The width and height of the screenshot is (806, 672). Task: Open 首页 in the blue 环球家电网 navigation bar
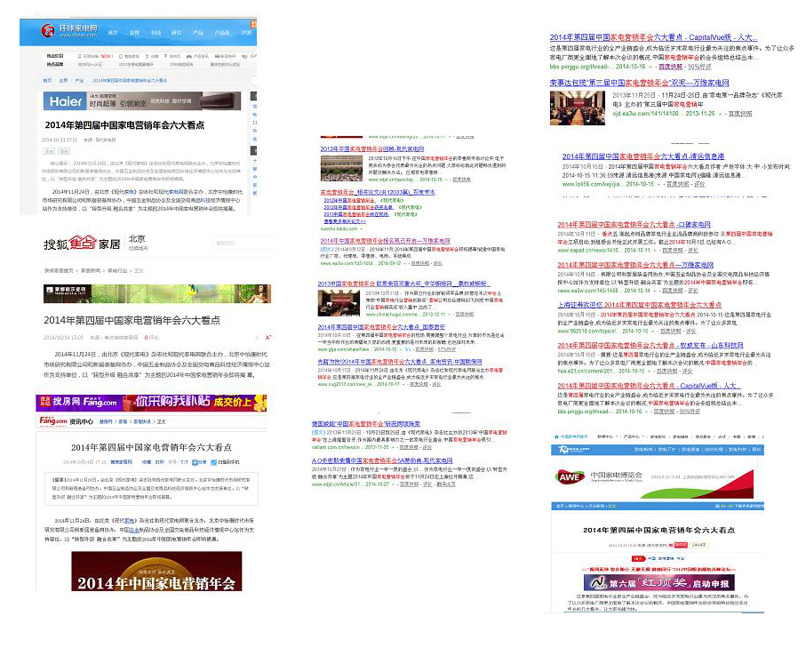pyautogui.click(x=113, y=33)
